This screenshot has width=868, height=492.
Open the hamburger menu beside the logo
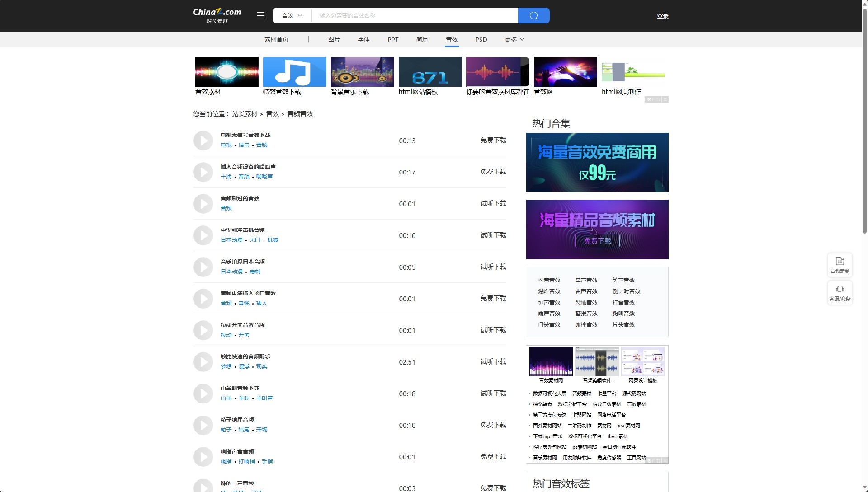point(260,15)
